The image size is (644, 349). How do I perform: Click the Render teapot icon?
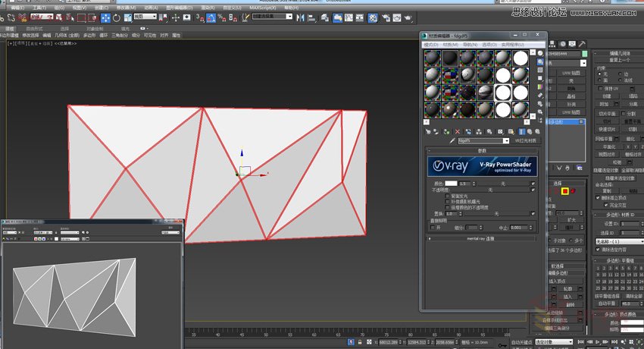[408, 17]
